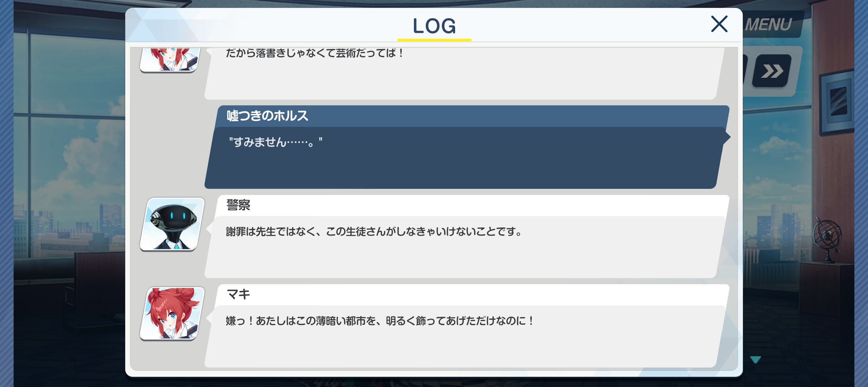The width and height of the screenshot is (868, 387).
Task: Click the arrow tip on Horus's bubble
Action: (727, 137)
